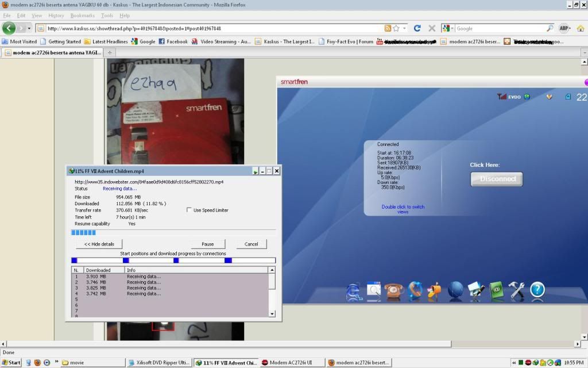Open the magnifier window icon in smartfren dock
Screen dimensions: 588x368
[373, 290]
